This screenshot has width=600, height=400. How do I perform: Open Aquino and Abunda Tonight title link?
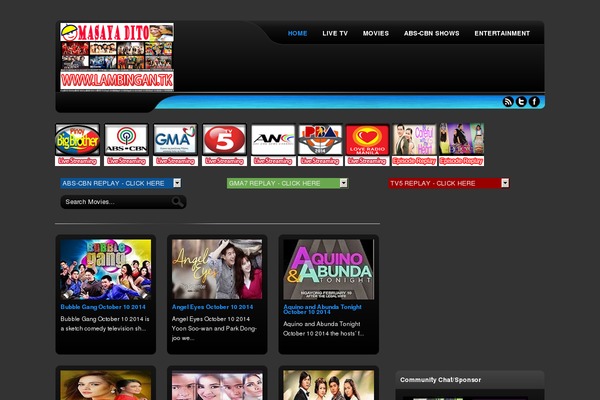point(322,309)
